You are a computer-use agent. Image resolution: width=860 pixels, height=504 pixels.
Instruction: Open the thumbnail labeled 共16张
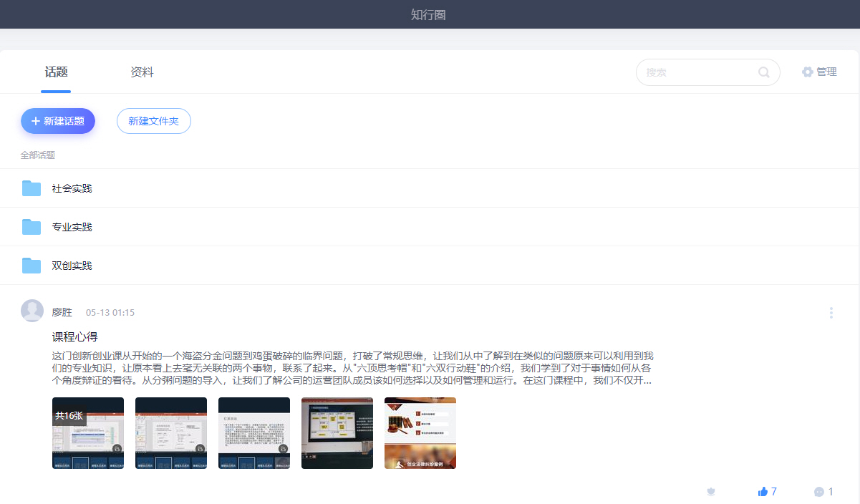coord(87,432)
